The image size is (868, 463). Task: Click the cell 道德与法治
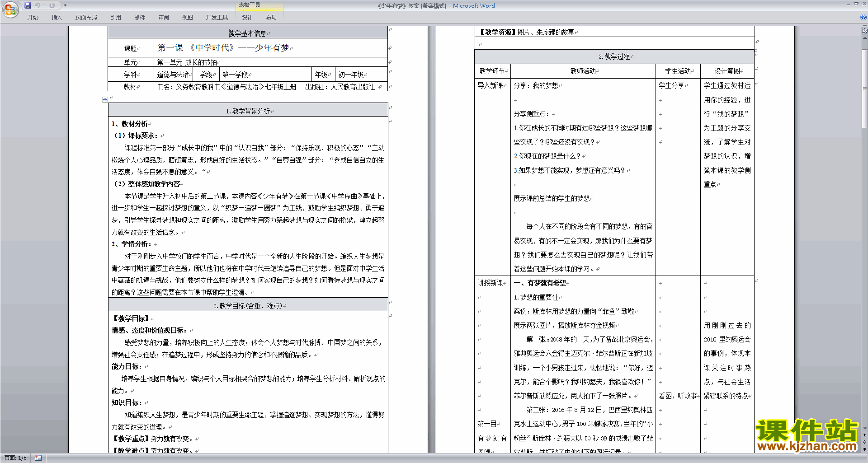click(x=173, y=75)
